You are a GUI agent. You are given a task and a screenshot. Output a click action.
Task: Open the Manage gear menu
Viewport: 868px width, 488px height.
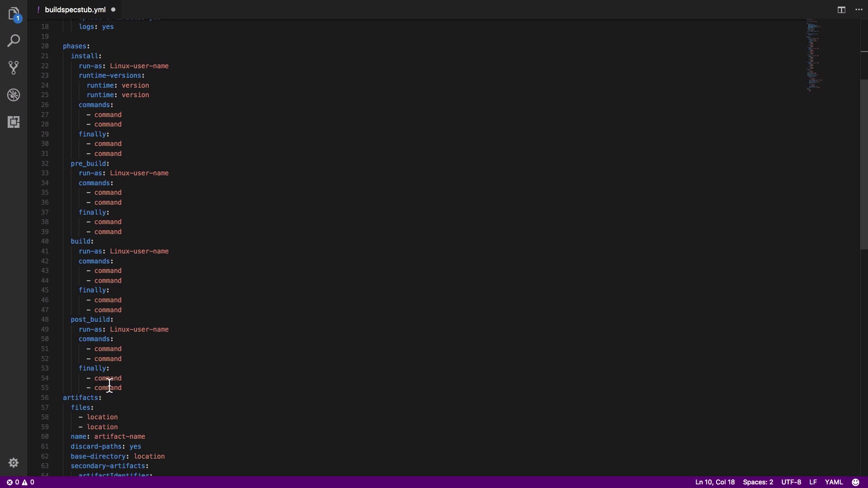[x=14, y=463]
